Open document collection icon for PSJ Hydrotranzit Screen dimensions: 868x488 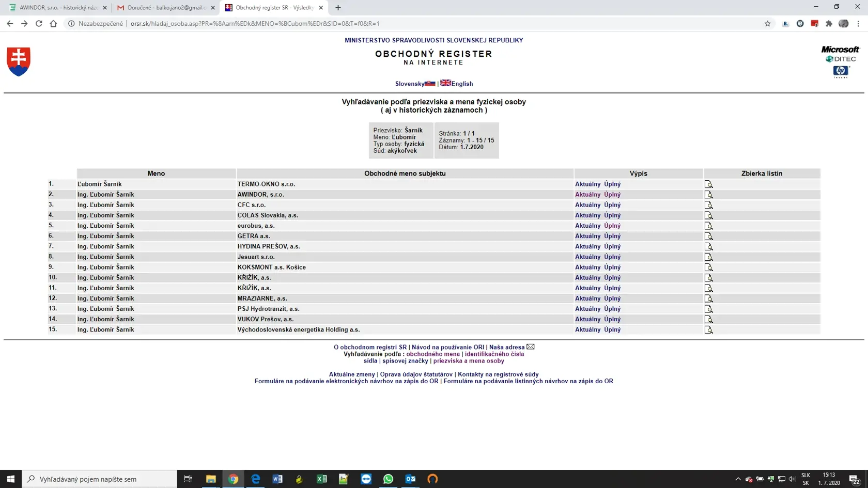click(708, 309)
